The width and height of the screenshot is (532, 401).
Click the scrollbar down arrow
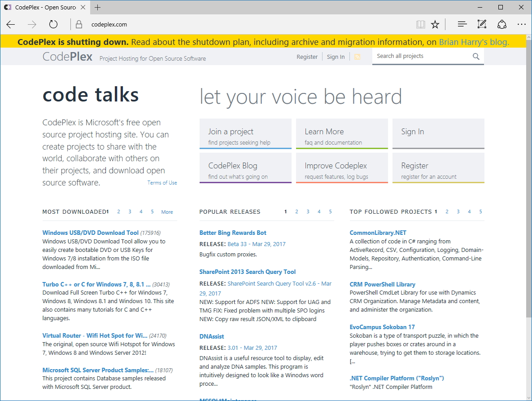coord(528,397)
